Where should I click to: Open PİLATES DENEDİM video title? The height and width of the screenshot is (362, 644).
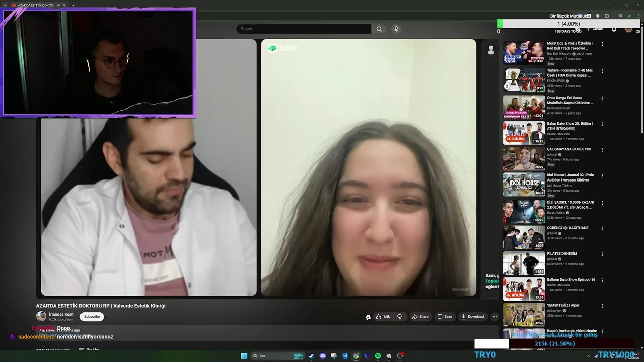[562, 254]
